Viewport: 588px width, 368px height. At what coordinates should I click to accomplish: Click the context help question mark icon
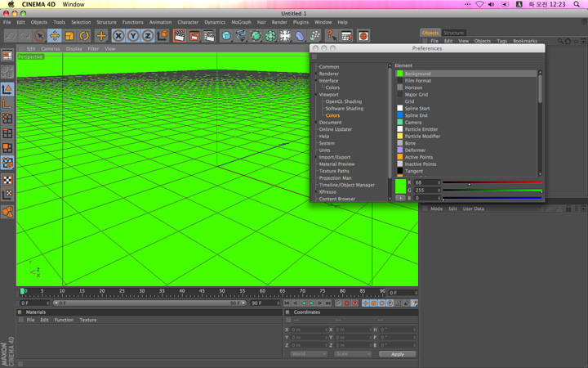(332, 36)
